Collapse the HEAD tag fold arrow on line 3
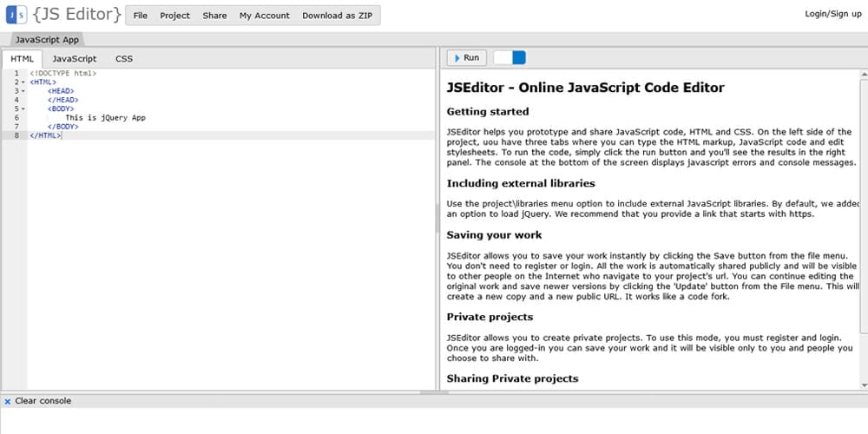 (x=23, y=91)
